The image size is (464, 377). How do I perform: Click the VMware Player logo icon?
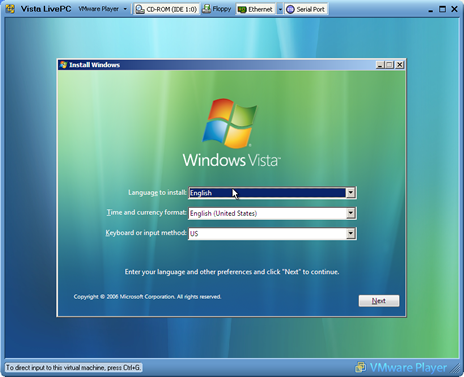[x=360, y=367]
